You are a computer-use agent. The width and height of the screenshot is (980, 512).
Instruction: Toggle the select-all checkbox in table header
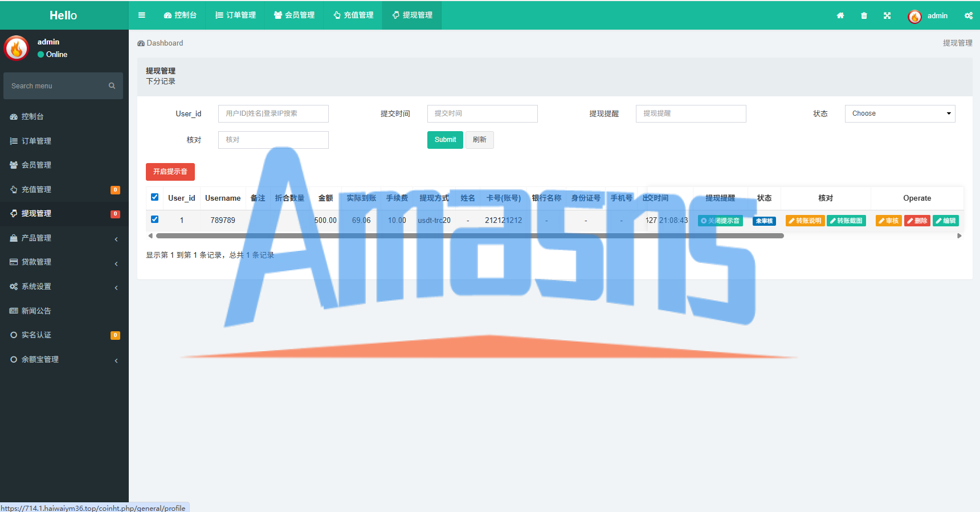[x=154, y=197]
